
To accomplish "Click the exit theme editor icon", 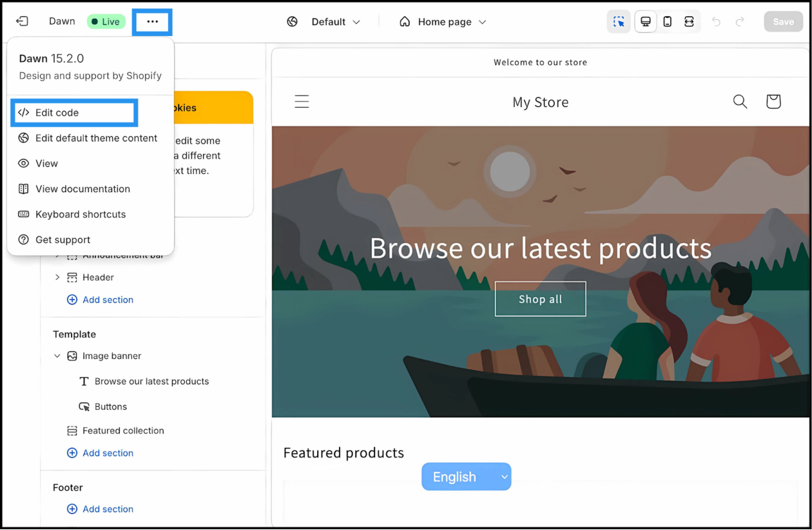I will point(22,21).
